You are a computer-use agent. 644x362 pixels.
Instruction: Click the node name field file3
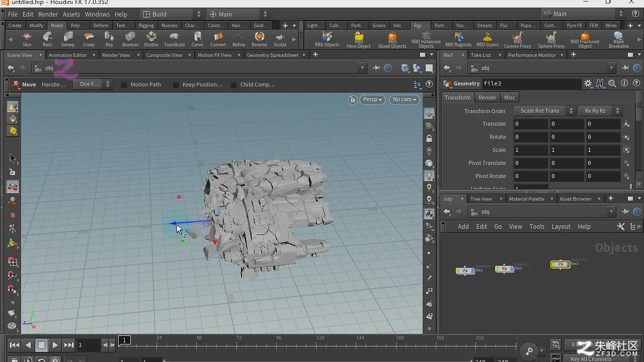531,83
